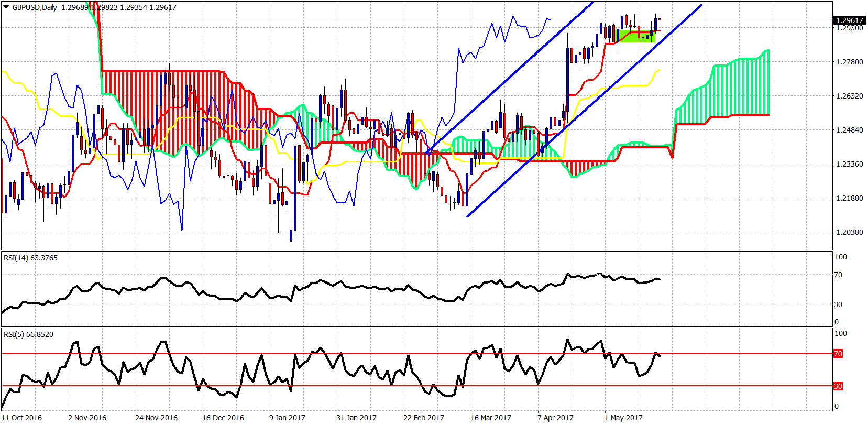This screenshot has height=425, width=868.
Task: Click the red 70 level marker in RSI(5)
Action: point(838,354)
